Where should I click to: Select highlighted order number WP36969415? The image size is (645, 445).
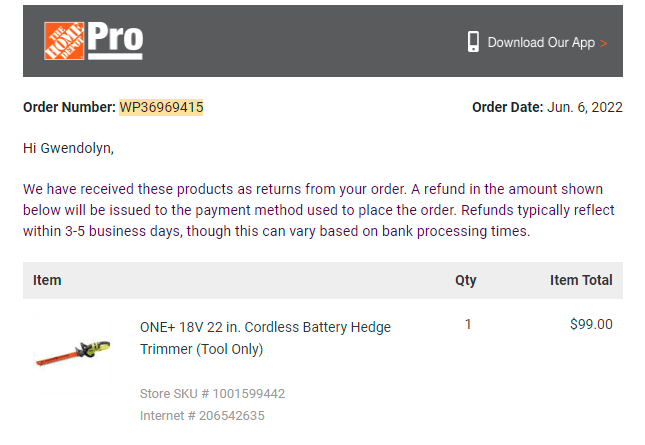pos(161,107)
